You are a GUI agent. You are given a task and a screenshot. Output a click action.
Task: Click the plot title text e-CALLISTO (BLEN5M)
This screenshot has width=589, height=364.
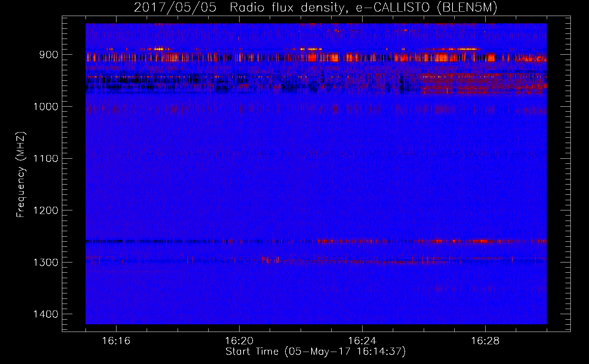[x=426, y=8]
